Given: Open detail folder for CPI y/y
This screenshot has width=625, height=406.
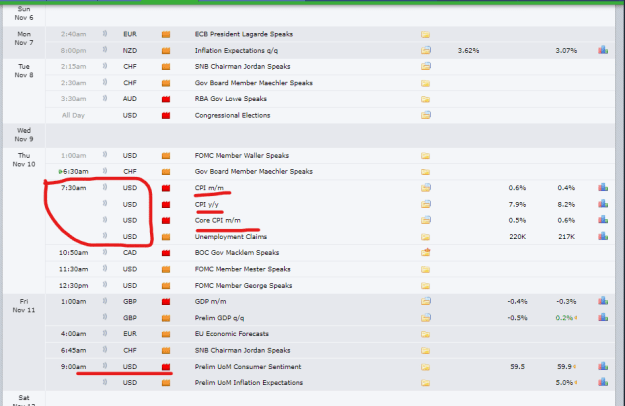Looking at the screenshot, I should coord(425,204).
